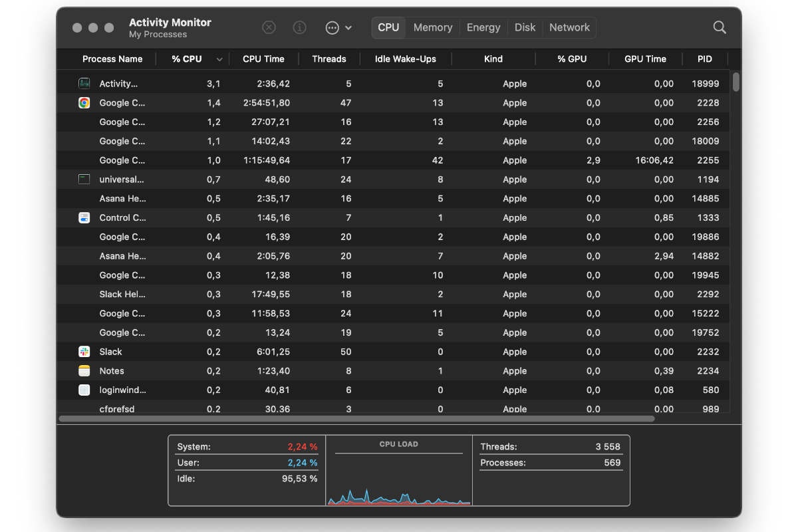798x532 pixels.
Task: Open the Energy tab
Action: tap(483, 27)
